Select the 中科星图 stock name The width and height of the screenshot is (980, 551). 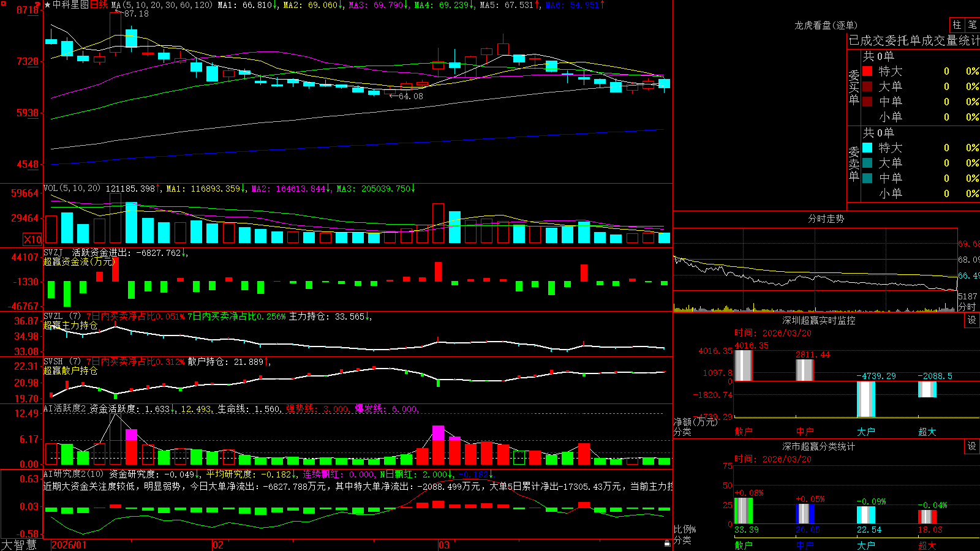point(70,5)
